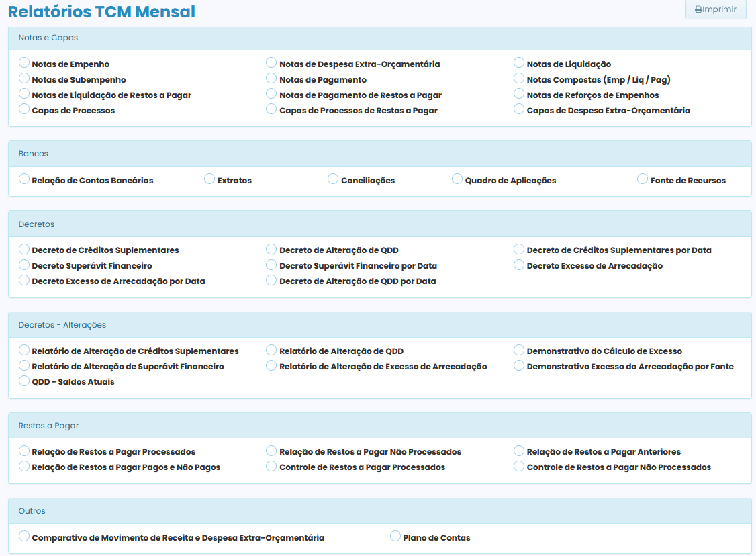This screenshot has width=756, height=556.
Task: Pick Capas de Processos option
Action: tap(24, 109)
